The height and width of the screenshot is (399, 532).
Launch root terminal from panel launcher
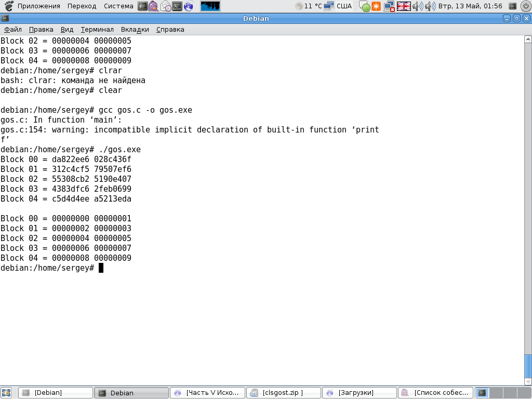coord(142,6)
